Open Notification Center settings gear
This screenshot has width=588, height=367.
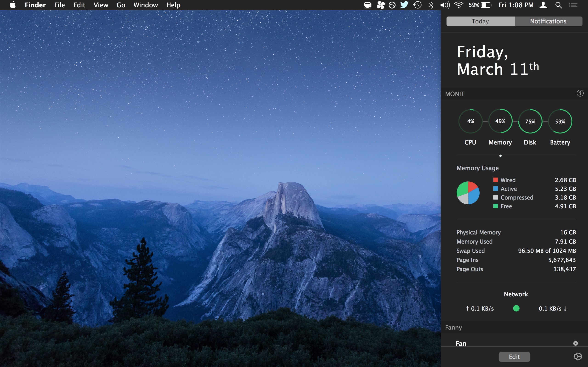tap(578, 356)
